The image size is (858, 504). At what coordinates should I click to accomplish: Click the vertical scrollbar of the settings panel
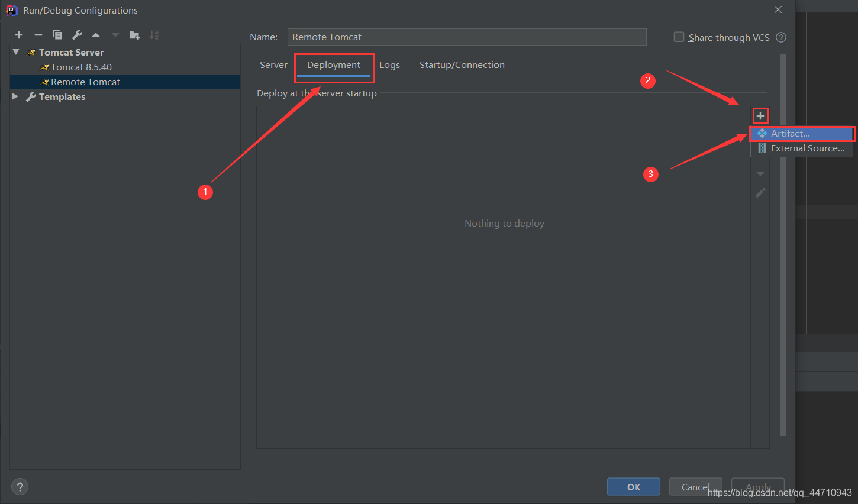coord(783,245)
